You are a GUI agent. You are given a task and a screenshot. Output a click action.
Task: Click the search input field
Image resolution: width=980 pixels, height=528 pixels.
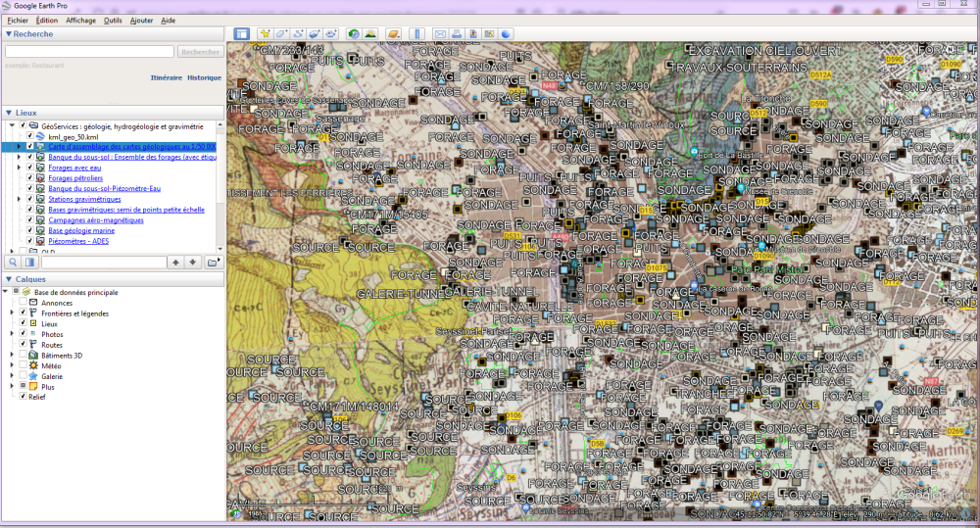[x=89, y=52]
